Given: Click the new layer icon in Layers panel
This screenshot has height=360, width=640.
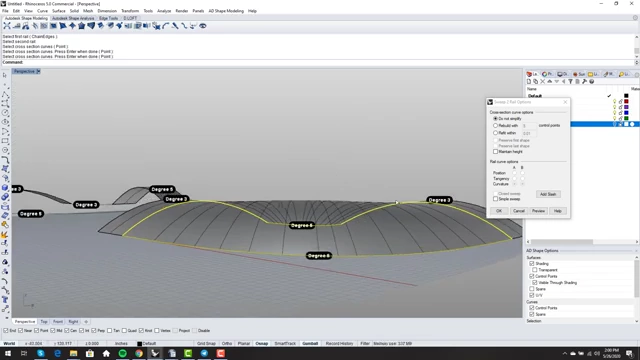Looking at the screenshot, I should pos(529,82).
